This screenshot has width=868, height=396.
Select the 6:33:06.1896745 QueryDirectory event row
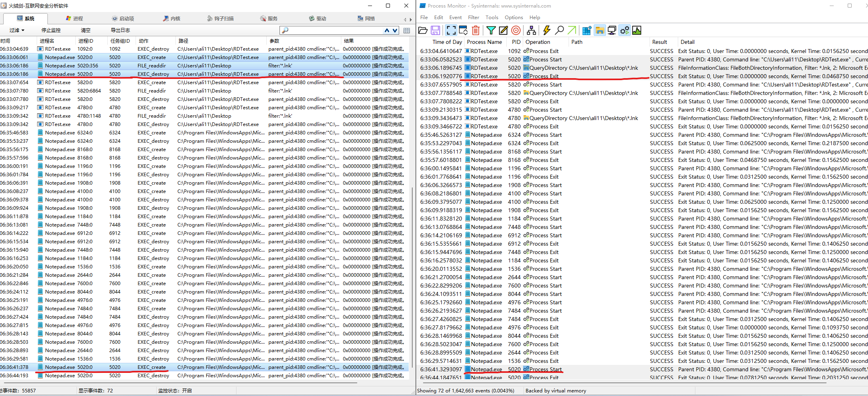[642, 68]
